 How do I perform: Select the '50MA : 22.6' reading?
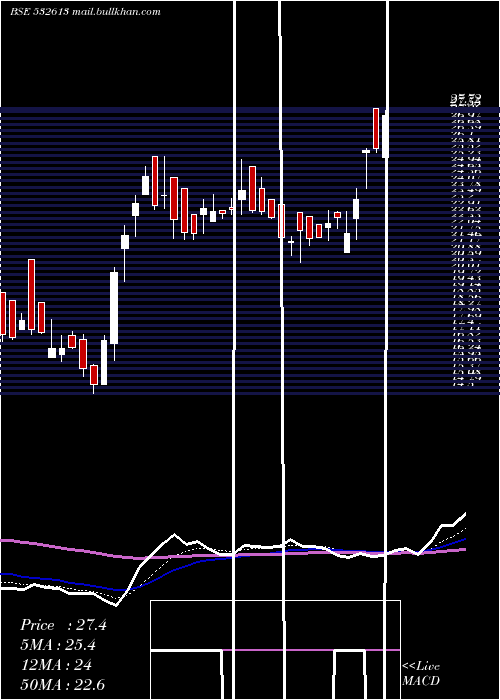pyautogui.click(x=63, y=684)
